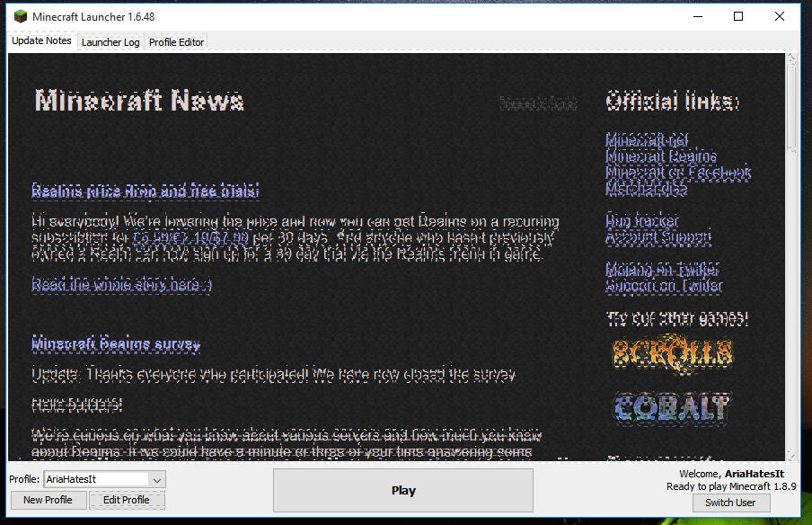Click the news panel vertical scrollbar thumb
This screenshot has height=525, width=812.
[791, 108]
